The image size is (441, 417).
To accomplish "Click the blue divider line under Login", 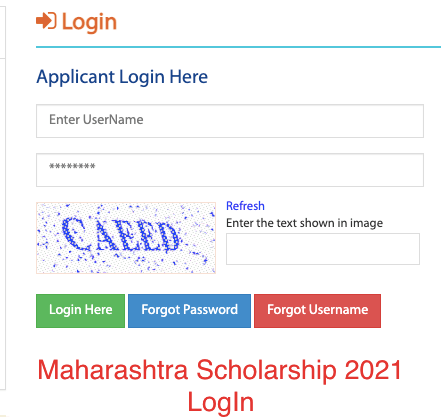I will click(238, 47).
